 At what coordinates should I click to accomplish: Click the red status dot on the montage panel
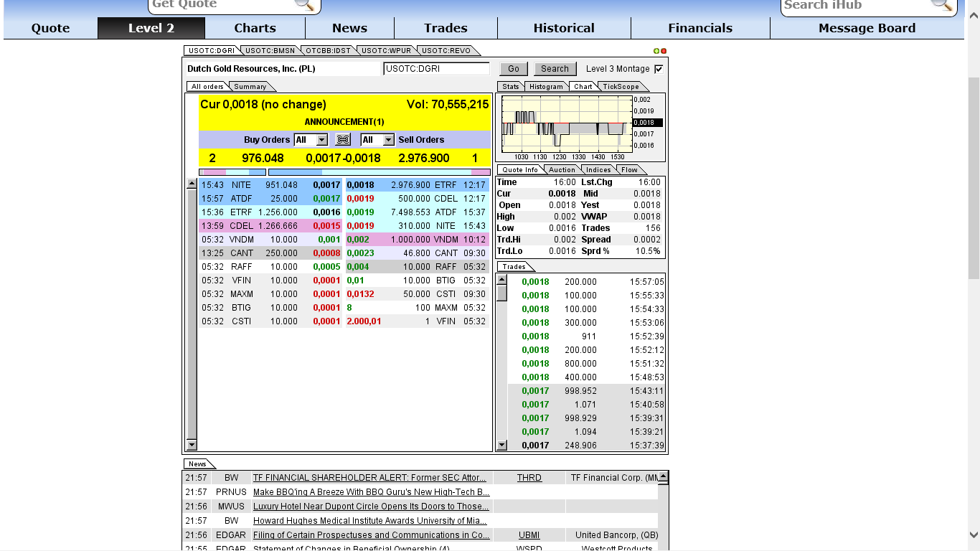[662, 50]
